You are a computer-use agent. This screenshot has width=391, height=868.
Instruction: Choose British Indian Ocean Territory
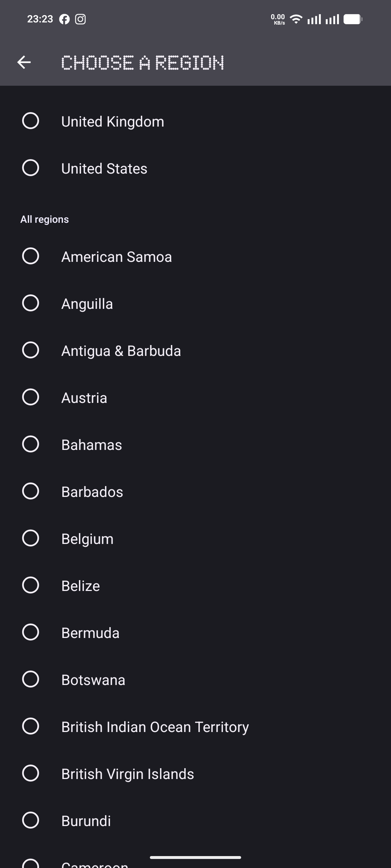point(30,726)
